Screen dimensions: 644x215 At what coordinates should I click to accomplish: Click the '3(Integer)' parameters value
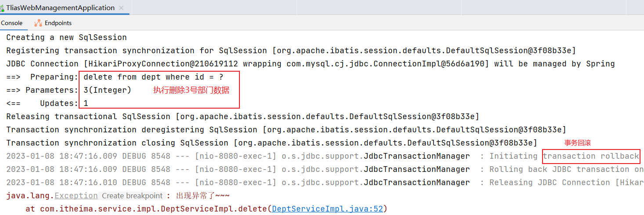(107, 90)
